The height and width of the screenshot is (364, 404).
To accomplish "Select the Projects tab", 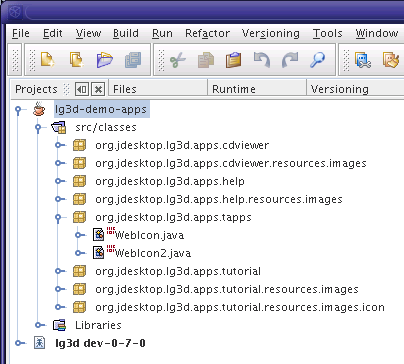I will 36,89.
